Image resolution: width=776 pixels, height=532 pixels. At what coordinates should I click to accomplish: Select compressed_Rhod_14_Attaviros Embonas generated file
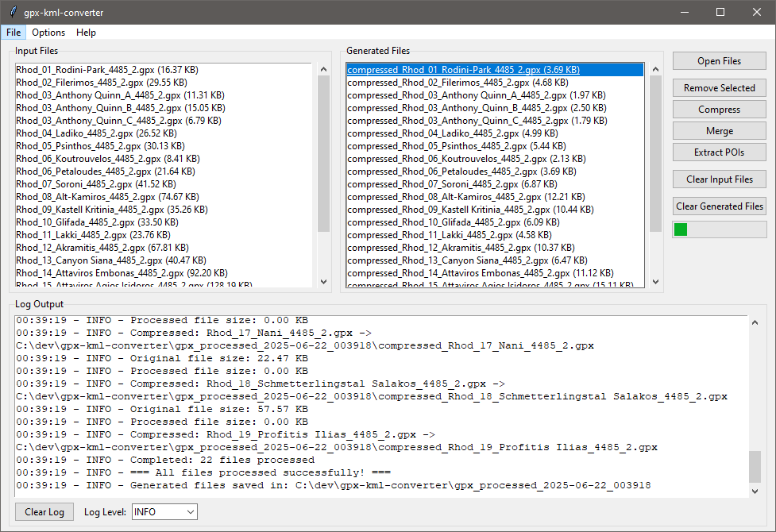pyautogui.click(x=495, y=273)
